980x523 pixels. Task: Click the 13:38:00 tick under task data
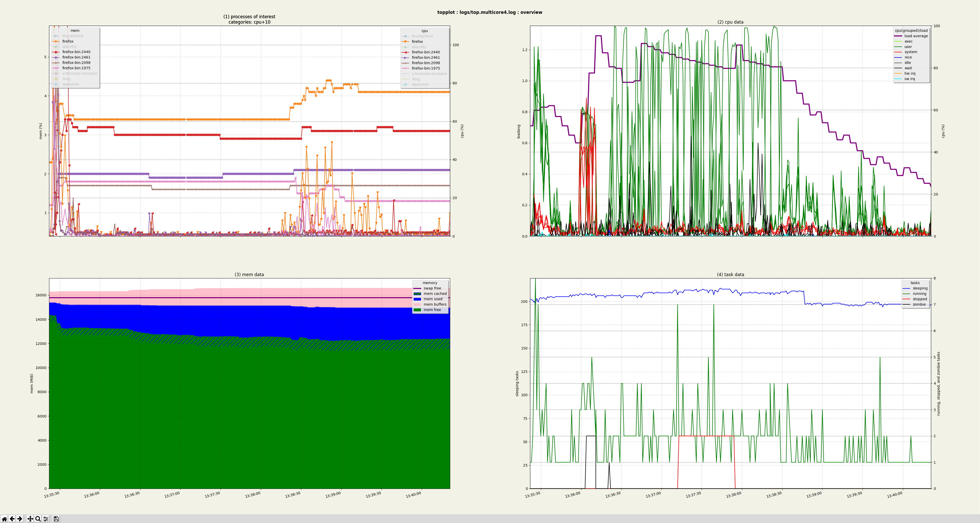coord(733,495)
